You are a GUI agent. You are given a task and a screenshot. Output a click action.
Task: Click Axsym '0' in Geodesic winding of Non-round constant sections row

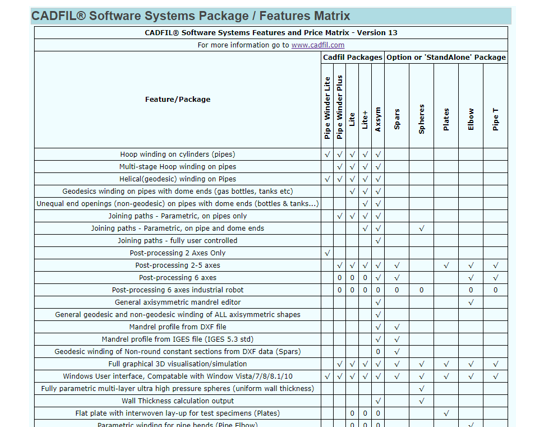(378, 352)
